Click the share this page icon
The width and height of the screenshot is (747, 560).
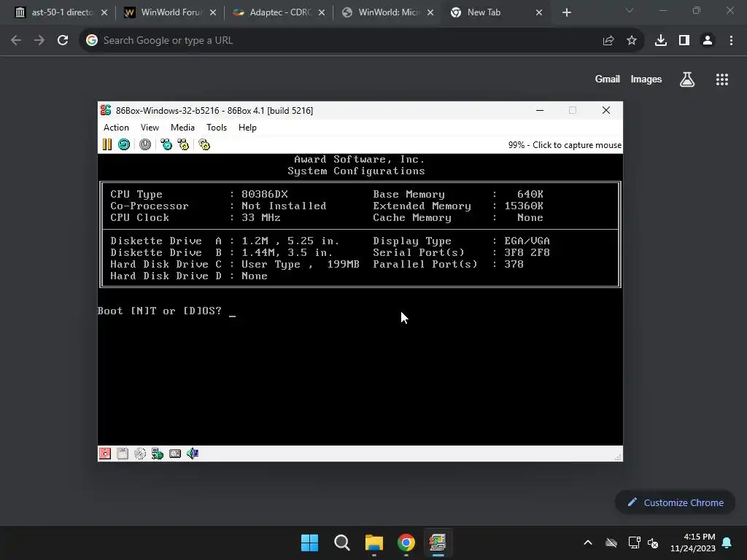coord(608,41)
